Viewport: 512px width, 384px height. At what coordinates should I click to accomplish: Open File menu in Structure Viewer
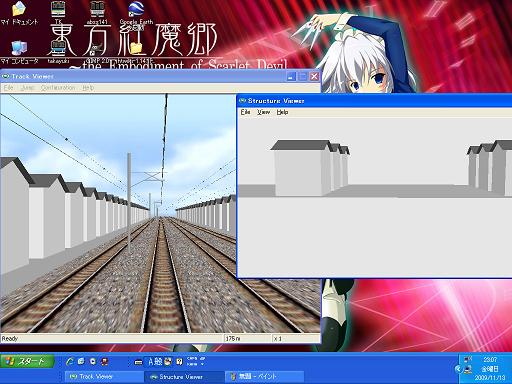point(245,112)
